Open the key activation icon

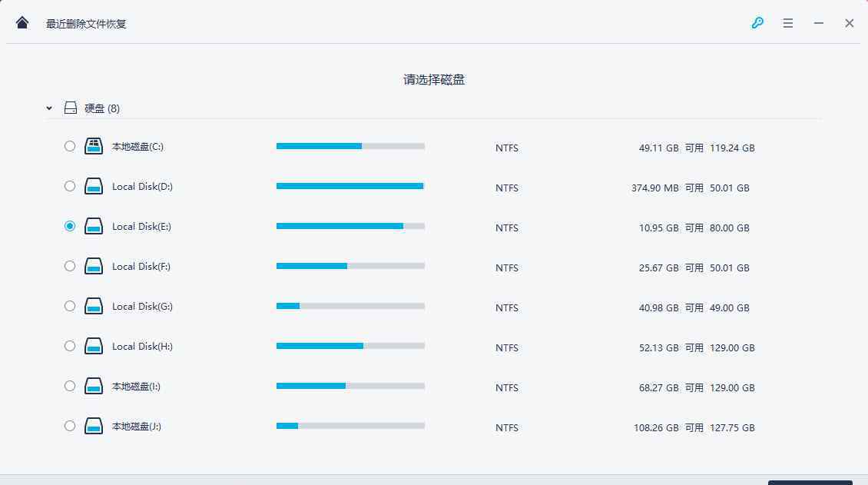coord(757,23)
